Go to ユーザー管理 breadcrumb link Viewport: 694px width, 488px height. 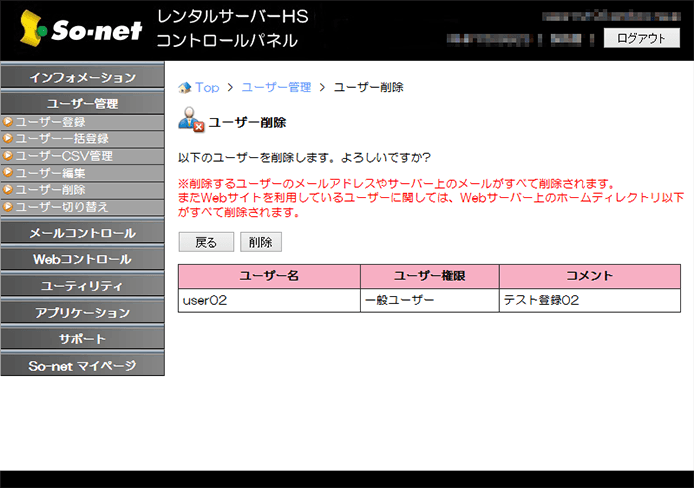[276, 88]
